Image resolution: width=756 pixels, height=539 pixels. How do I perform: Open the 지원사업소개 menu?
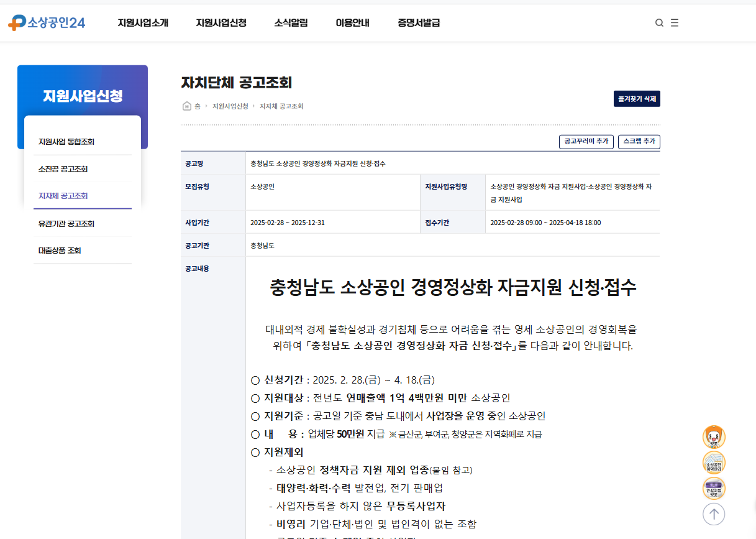pyautogui.click(x=142, y=22)
